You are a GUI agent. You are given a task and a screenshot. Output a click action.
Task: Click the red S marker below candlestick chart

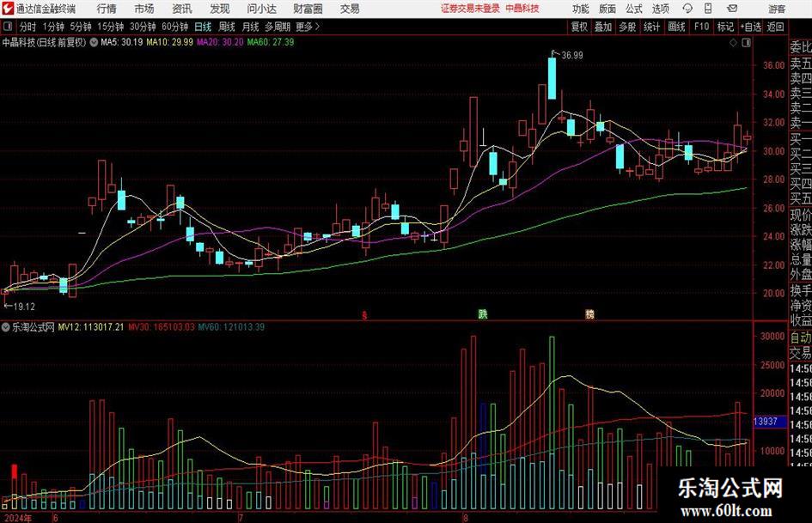pyautogui.click(x=364, y=315)
